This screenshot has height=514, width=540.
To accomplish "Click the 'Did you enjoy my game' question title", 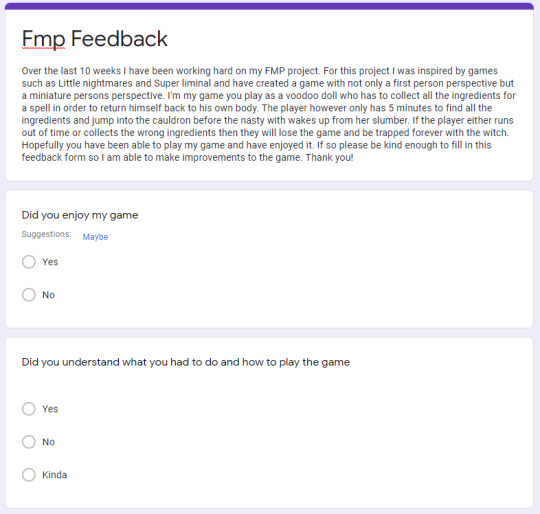I will click(80, 215).
